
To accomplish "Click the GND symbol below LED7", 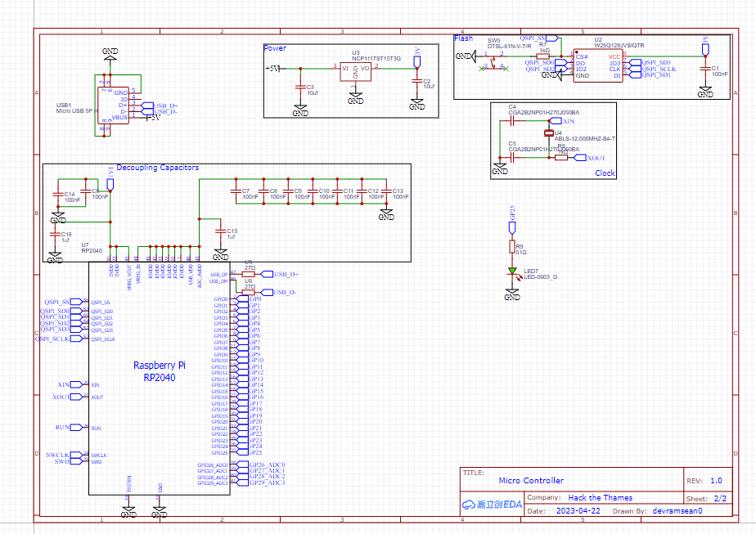I will (x=512, y=295).
